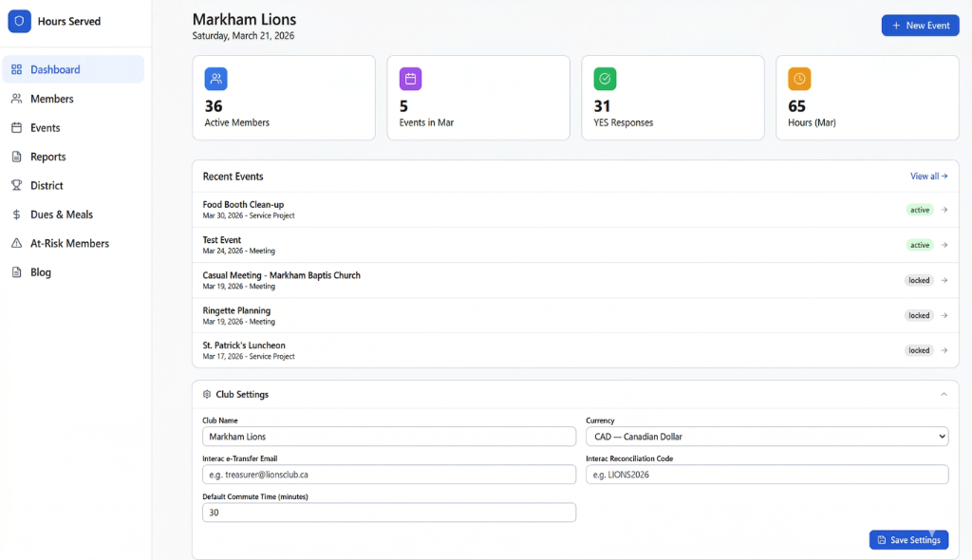The width and height of the screenshot is (972, 560).
Task: Click the Markham Lions page heading
Action: 244,19
